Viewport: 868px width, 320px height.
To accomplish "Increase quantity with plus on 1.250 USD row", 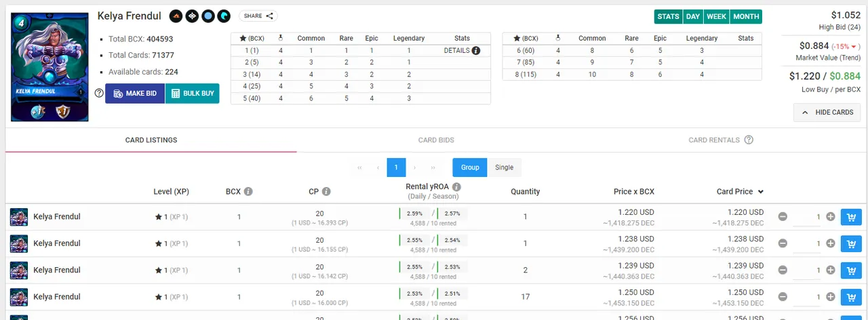I will tap(831, 297).
